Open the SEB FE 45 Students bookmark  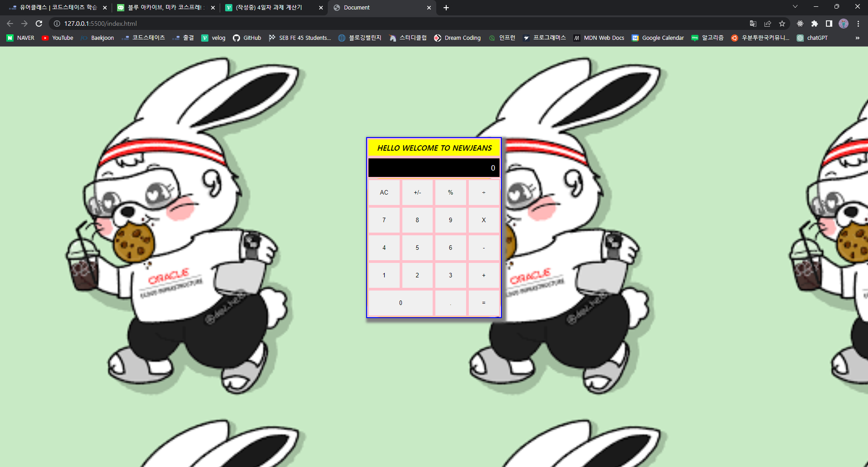(300, 38)
